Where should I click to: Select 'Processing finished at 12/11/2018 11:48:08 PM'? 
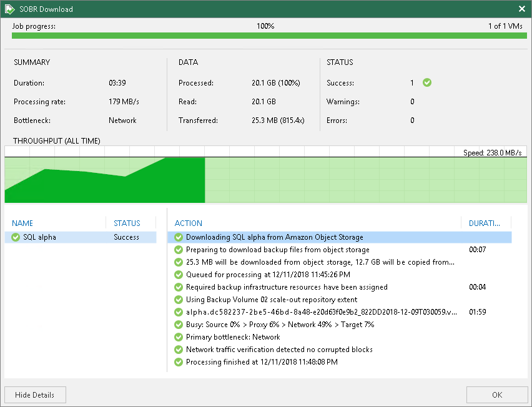point(340,362)
